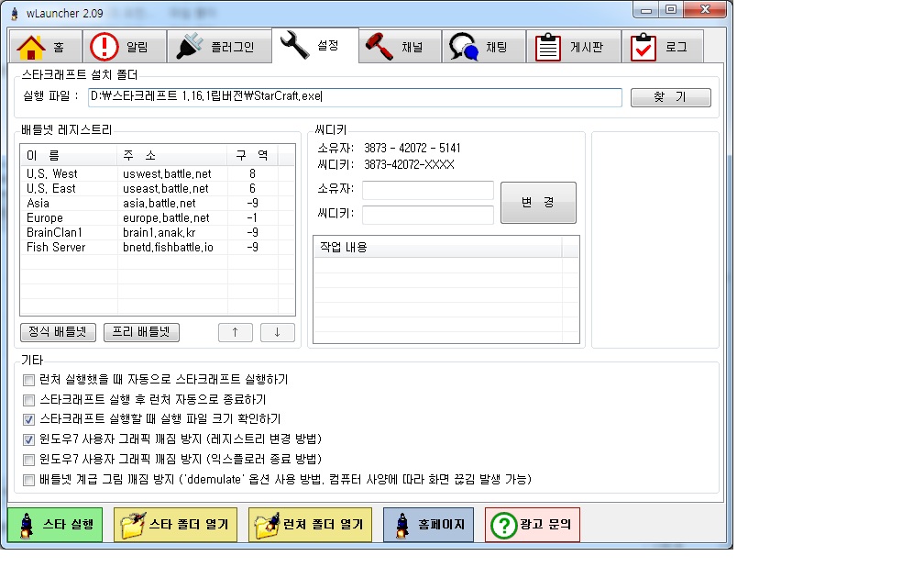Select the BrainClan1 server row
This screenshot has height=578, width=924.
coord(158,232)
